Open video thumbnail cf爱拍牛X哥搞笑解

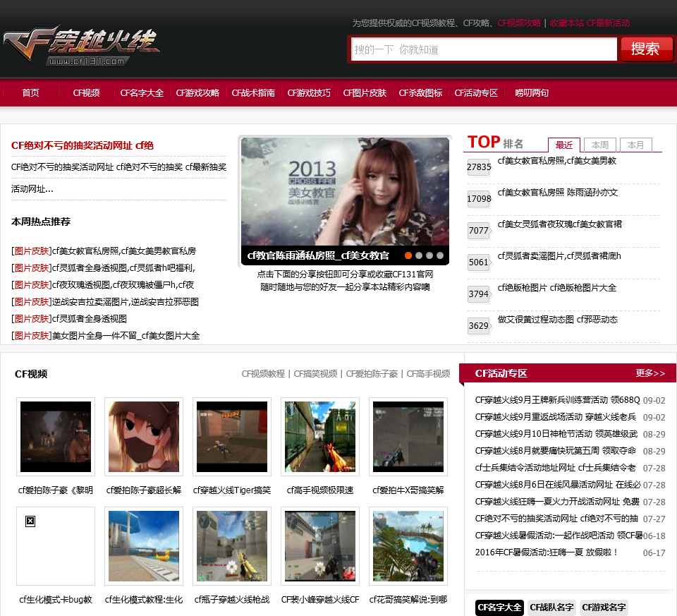point(408,437)
